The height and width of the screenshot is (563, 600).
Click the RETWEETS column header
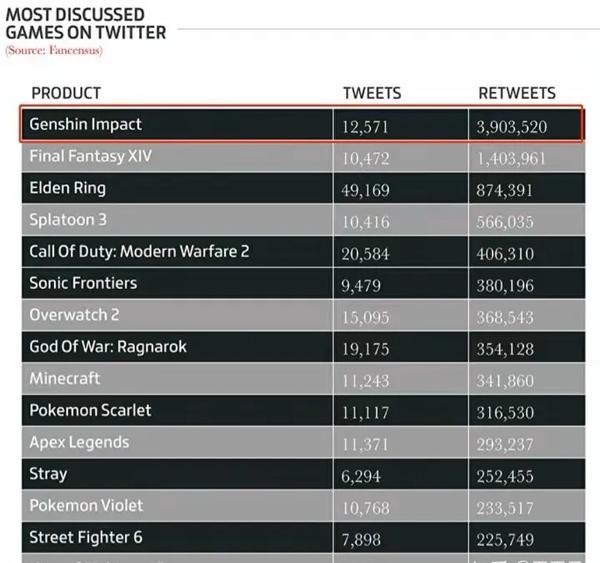(517, 93)
